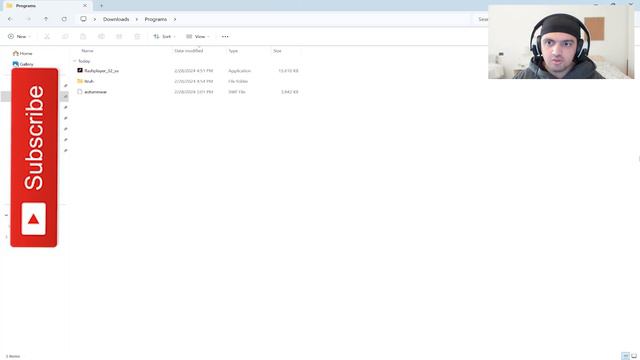Click the Gallery icon in the sidebar
Screen dimensions: 640x360
pos(16,64)
